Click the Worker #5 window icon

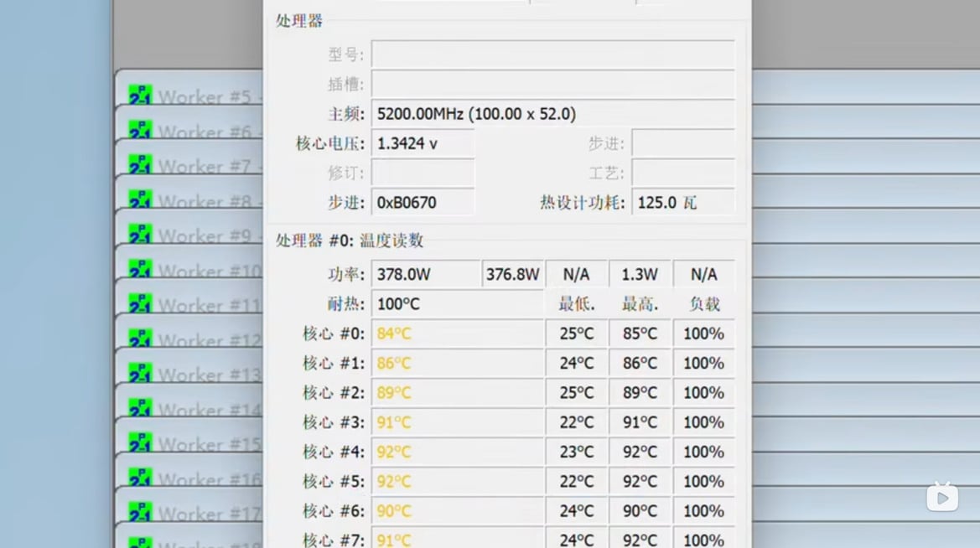coord(140,95)
